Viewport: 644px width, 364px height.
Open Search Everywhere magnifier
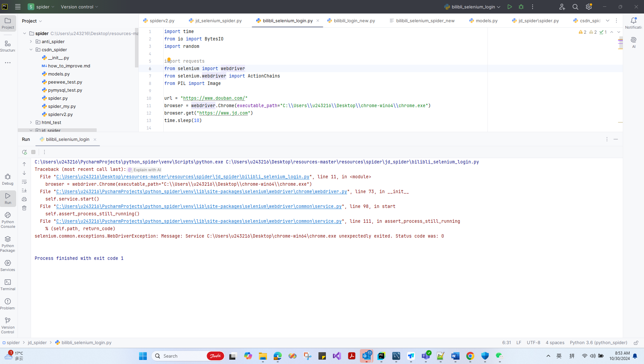click(x=575, y=7)
